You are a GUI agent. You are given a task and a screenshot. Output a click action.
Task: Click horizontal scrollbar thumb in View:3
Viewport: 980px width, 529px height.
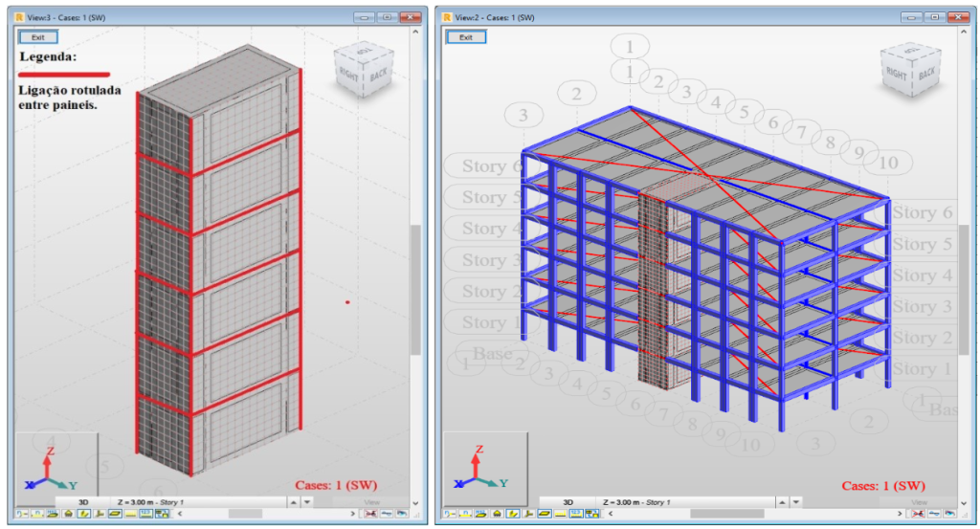pyautogui.click(x=245, y=514)
